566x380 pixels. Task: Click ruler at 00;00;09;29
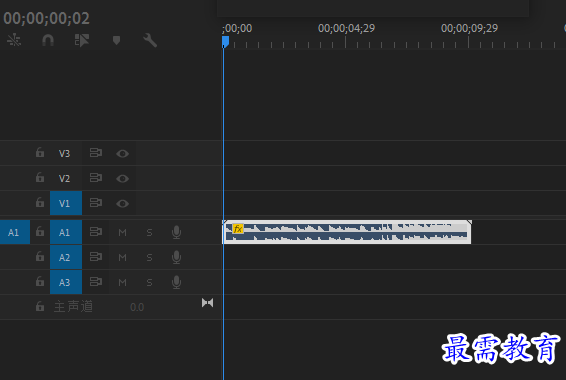[x=469, y=29]
